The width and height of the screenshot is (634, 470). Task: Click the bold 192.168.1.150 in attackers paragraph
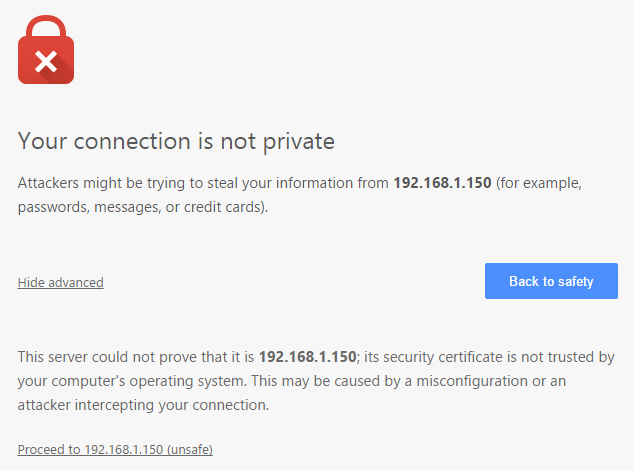coord(442,184)
